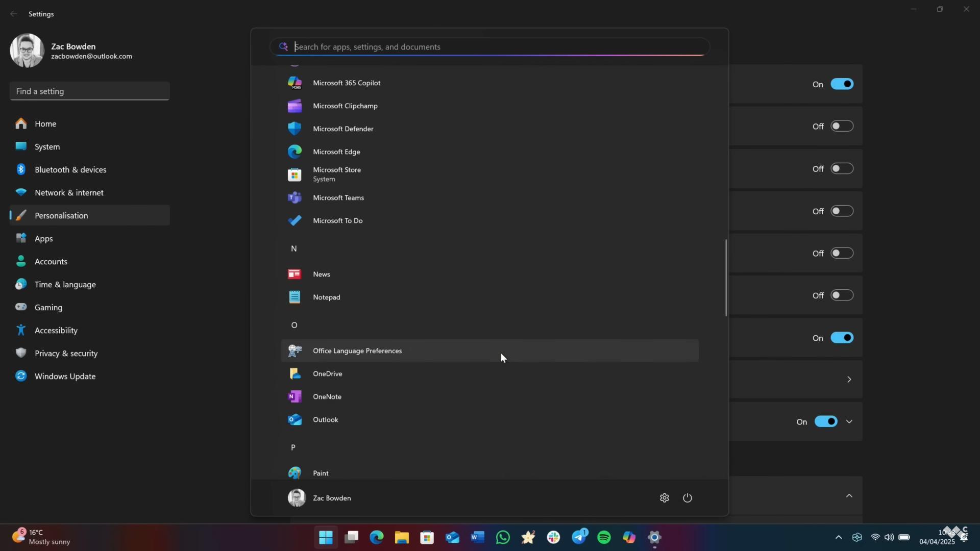Click the Start button on the taskbar
980x551 pixels.
(x=326, y=537)
